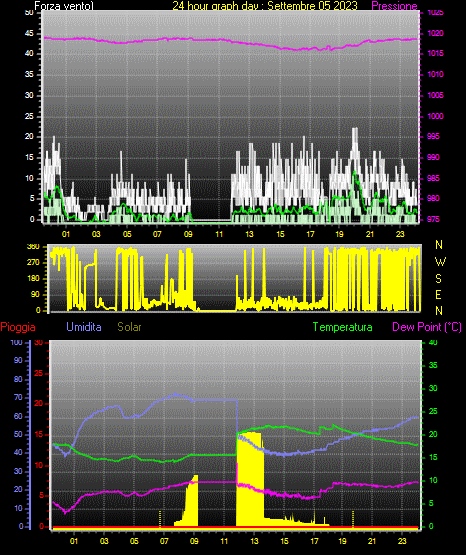This screenshot has width=466, height=555.
Task: Click '35' on the green temperature axis
Action: click(x=433, y=365)
